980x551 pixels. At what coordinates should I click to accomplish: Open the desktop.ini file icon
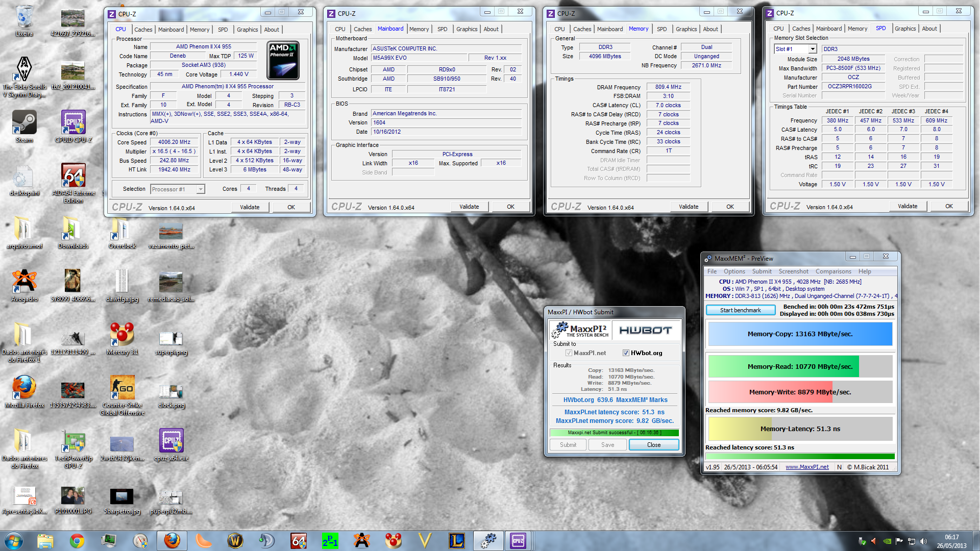click(x=24, y=180)
